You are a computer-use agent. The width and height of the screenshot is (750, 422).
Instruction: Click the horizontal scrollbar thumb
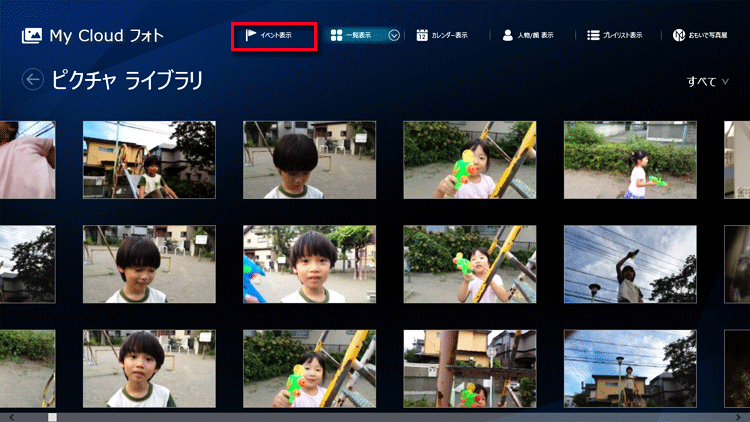coord(52,417)
